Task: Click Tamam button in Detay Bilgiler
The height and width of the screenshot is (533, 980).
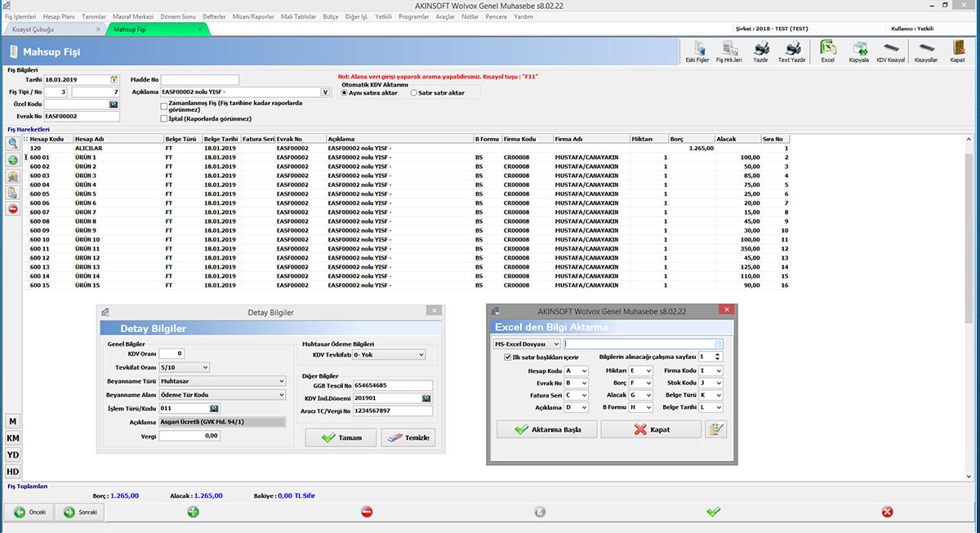Action: tap(341, 438)
